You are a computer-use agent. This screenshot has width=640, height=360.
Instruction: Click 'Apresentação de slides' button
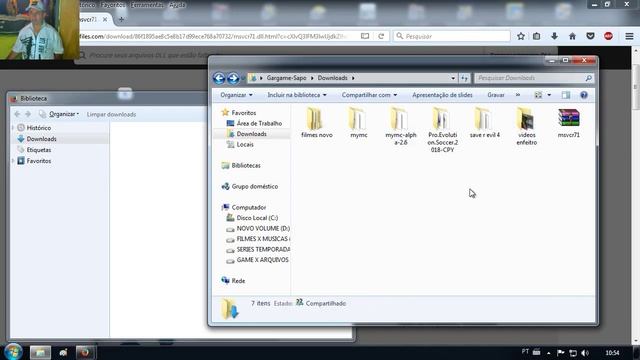442,95
